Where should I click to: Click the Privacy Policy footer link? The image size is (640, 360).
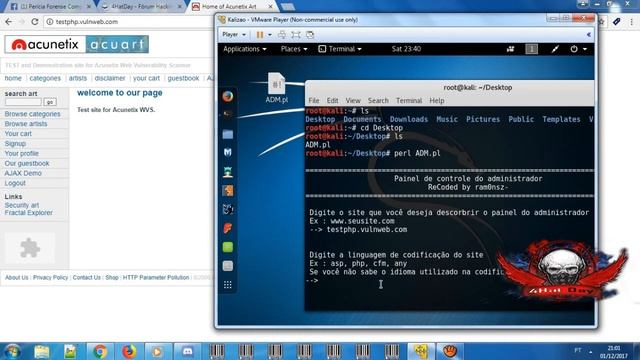(50, 278)
